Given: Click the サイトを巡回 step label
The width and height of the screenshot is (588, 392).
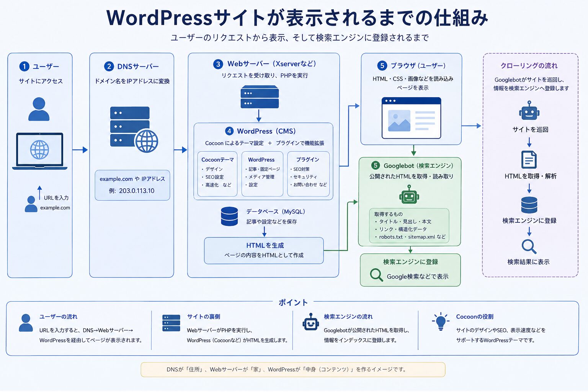Looking at the screenshot, I should pos(530,130).
